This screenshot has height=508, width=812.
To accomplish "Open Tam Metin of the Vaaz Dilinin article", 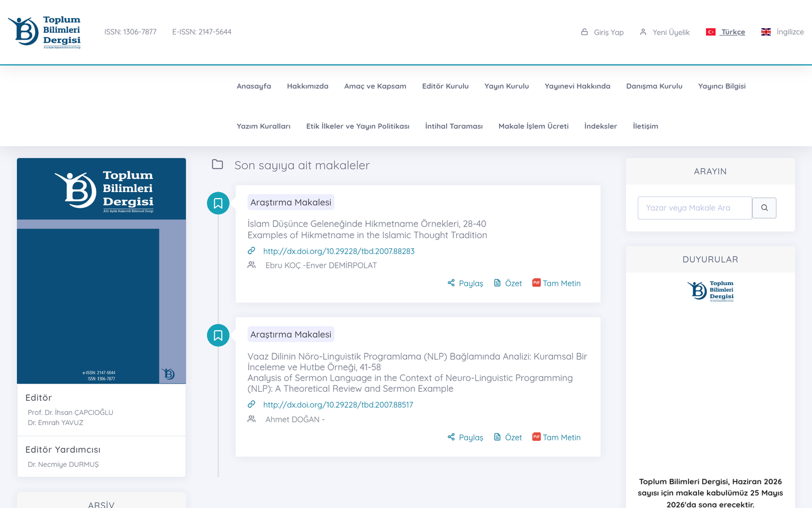I will pyautogui.click(x=562, y=437).
